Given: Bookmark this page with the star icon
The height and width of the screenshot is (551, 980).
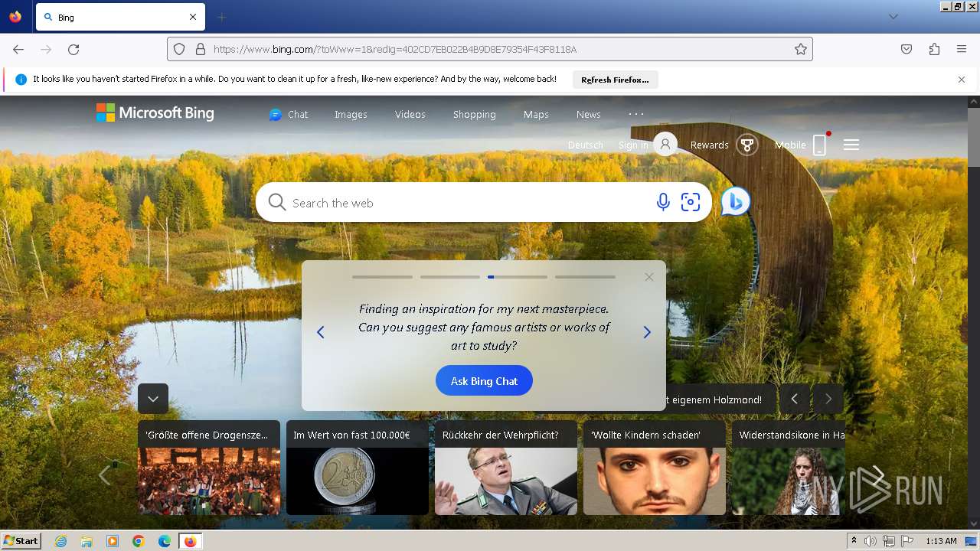Looking at the screenshot, I should pyautogui.click(x=801, y=49).
